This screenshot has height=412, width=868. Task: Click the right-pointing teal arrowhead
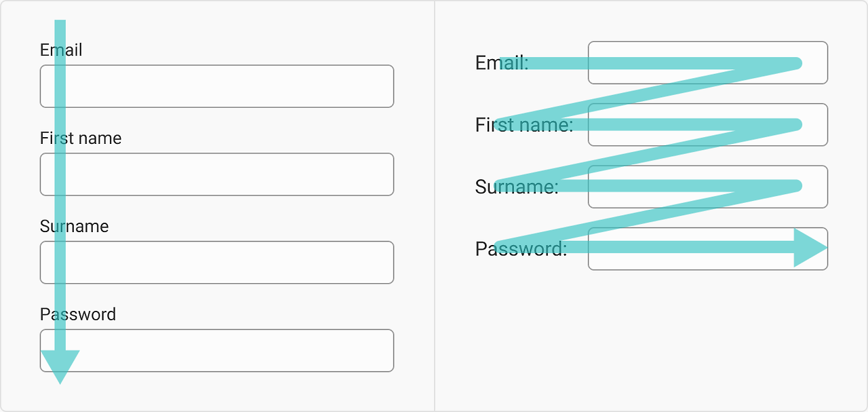810,248
